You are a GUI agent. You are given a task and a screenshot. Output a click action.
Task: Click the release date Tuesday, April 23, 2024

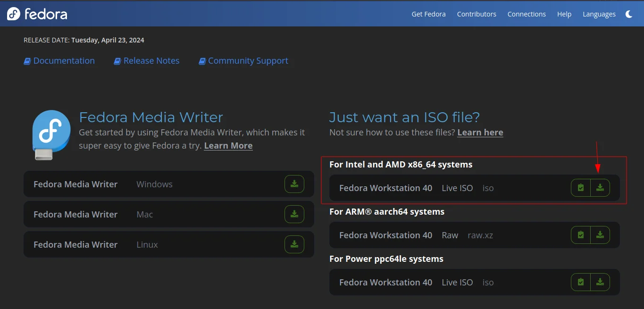[x=108, y=40]
